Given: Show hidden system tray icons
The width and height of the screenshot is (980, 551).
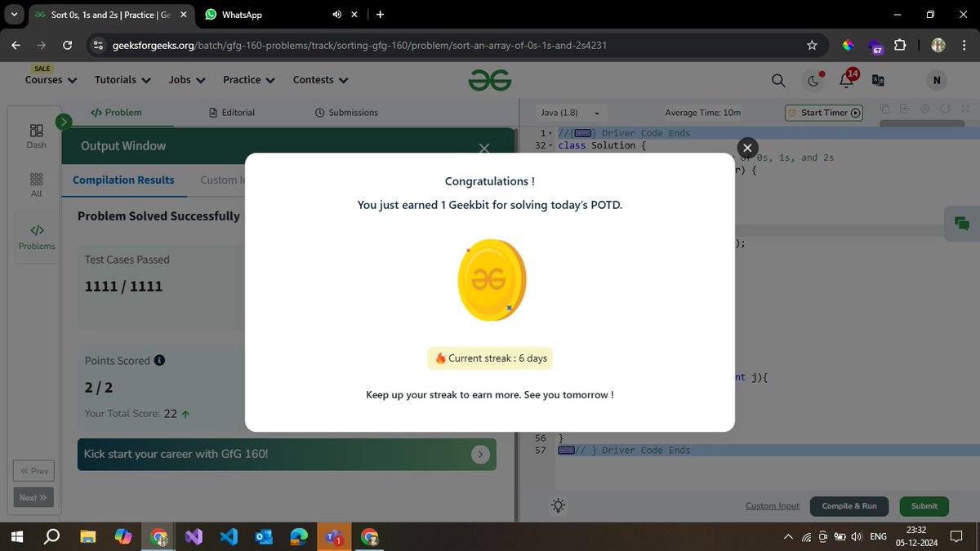Looking at the screenshot, I should coord(787,536).
